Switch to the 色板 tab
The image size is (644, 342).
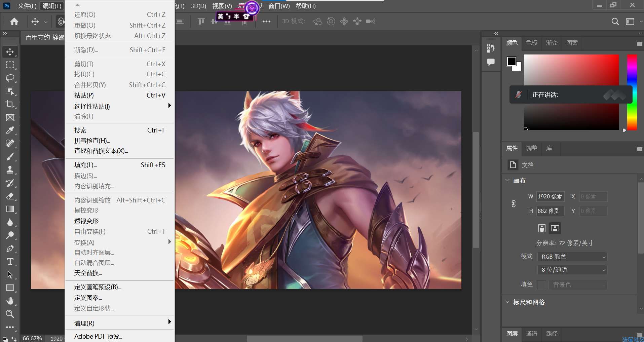pyautogui.click(x=532, y=43)
